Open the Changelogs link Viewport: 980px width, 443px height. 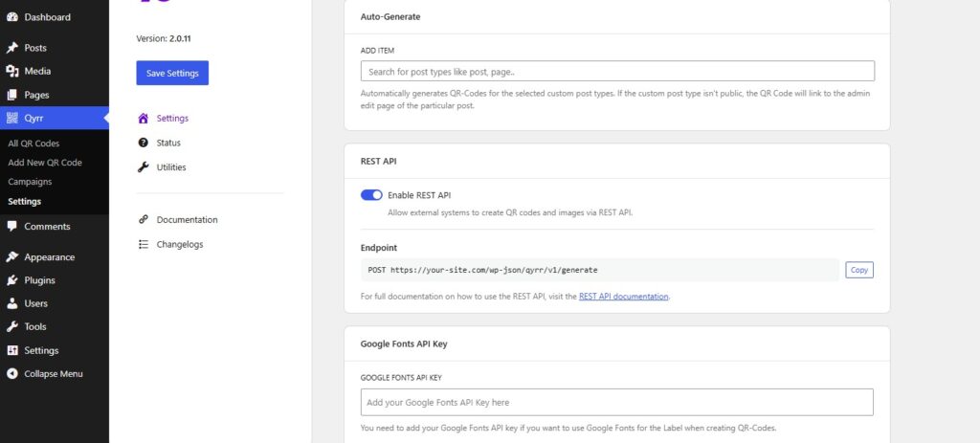pyautogui.click(x=180, y=244)
